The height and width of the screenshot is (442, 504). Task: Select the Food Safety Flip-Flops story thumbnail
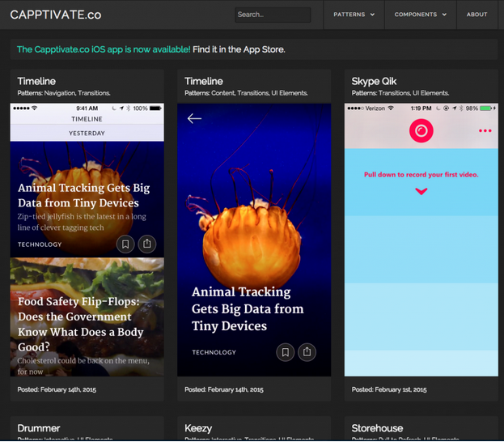[x=87, y=317]
